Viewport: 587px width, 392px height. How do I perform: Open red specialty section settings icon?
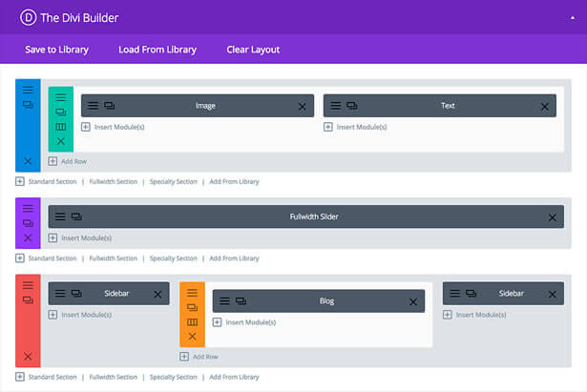(28, 285)
